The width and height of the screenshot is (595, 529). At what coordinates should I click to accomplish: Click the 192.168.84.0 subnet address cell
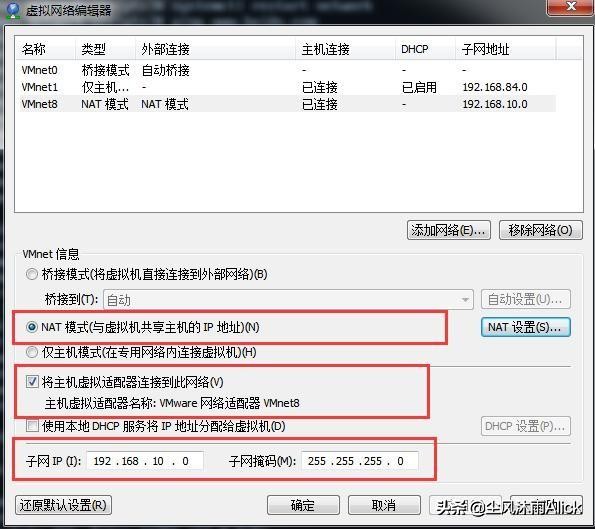[x=495, y=87]
